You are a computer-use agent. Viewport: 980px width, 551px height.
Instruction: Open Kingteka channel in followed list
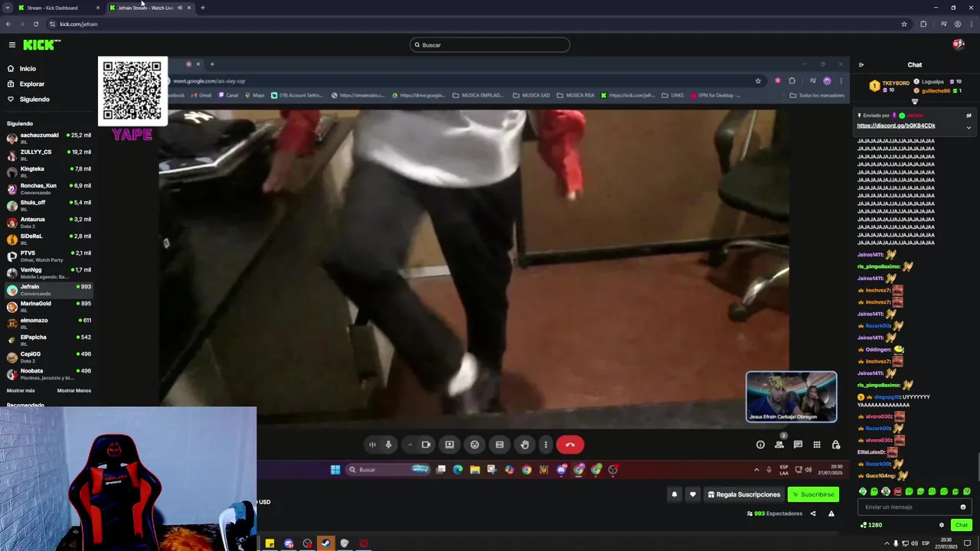coord(49,171)
